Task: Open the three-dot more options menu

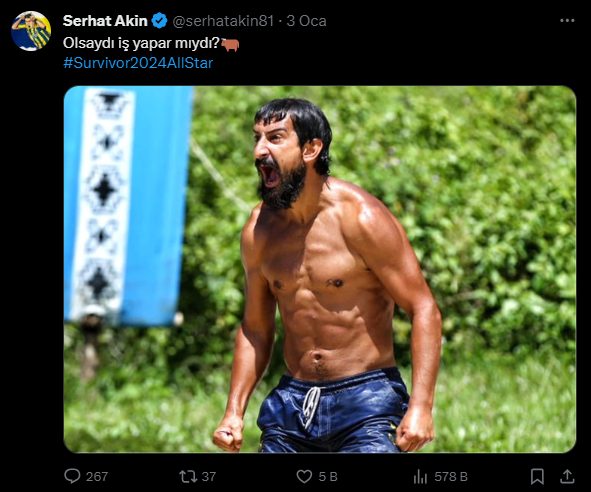Action: point(567,20)
